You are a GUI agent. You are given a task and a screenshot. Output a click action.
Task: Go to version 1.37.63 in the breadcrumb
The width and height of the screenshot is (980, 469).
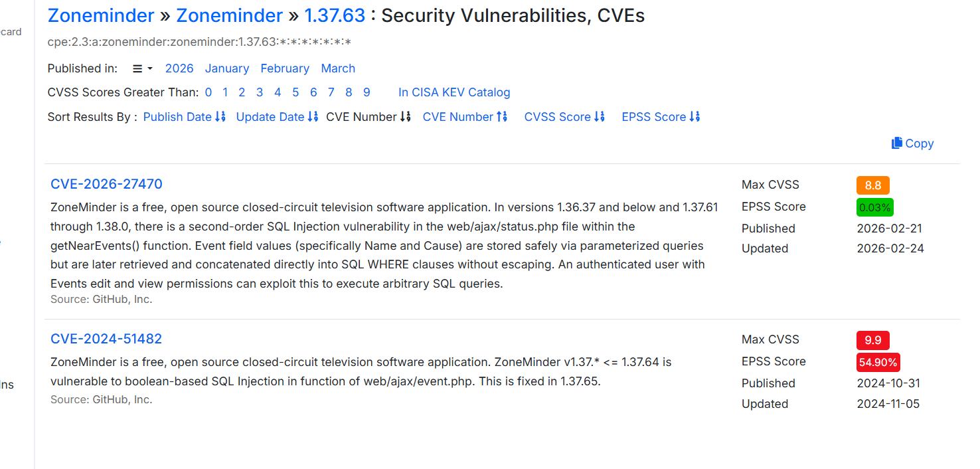point(335,16)
